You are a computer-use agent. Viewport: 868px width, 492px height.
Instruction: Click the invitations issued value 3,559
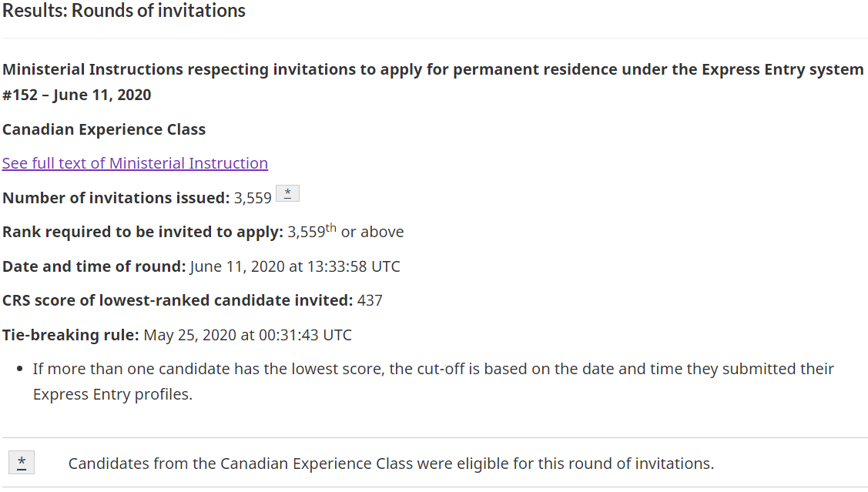(x=253, y=198)
